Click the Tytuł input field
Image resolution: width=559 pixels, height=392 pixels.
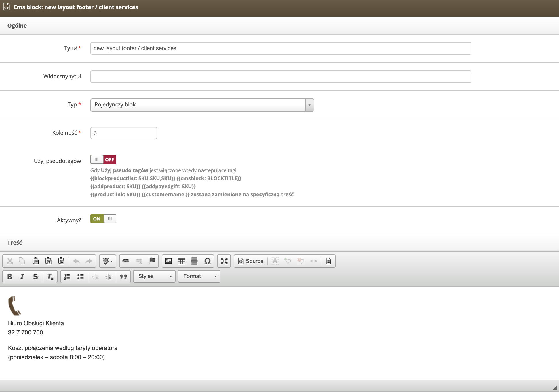click(x=281, y=48)
